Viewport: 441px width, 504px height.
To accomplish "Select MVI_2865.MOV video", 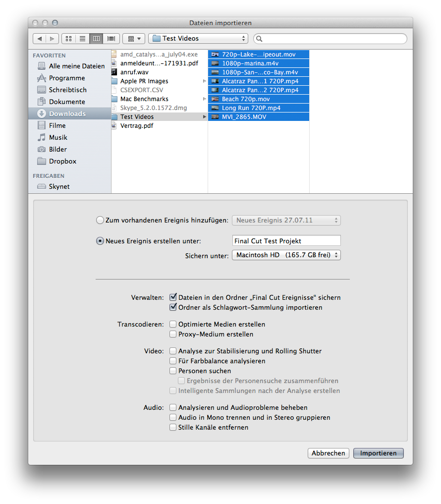I will (259, 116).
